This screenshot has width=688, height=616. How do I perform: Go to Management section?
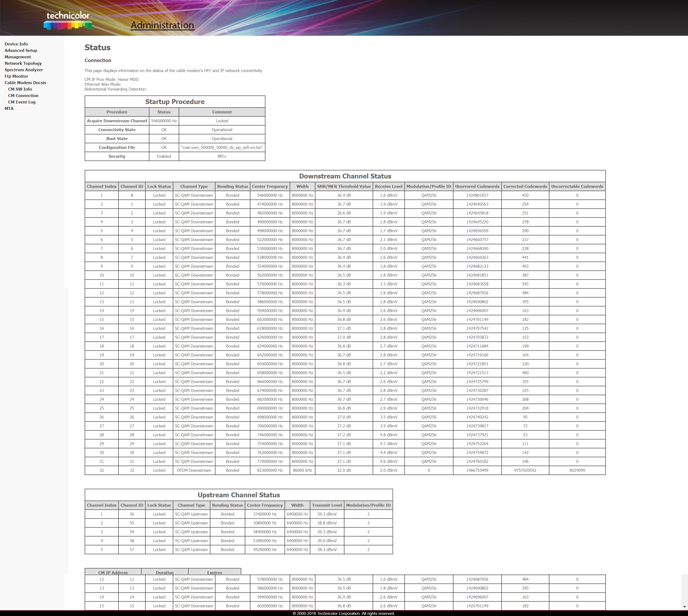click(17, 57)
